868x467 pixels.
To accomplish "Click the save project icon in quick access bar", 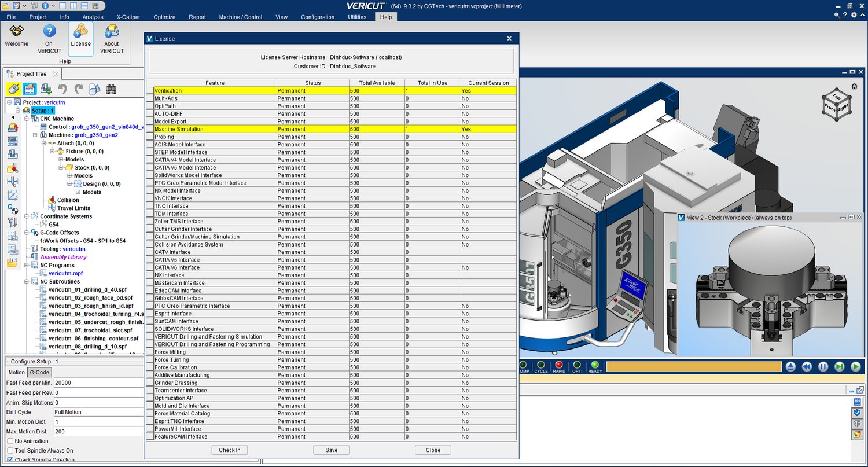I will tap(17, 6).
